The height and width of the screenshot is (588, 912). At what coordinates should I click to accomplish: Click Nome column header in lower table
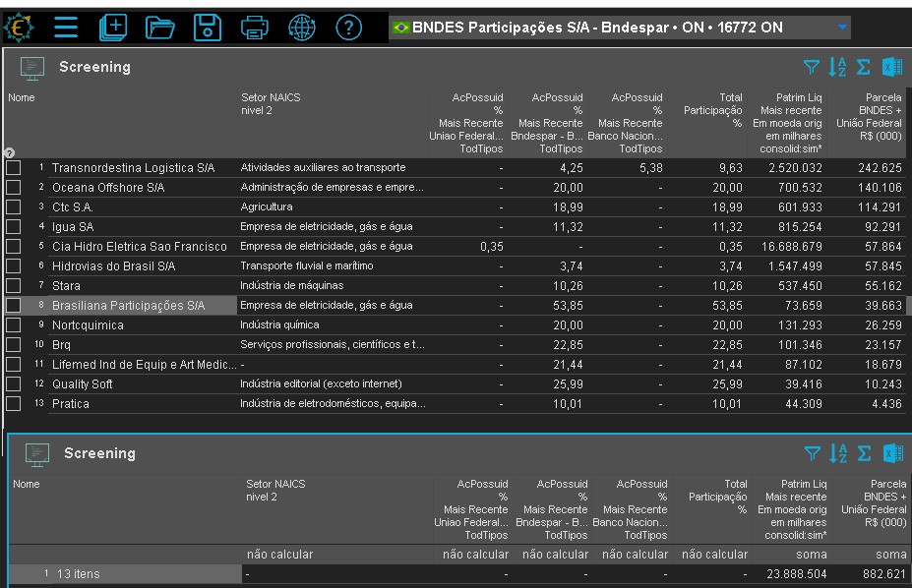tap(27, 484)
